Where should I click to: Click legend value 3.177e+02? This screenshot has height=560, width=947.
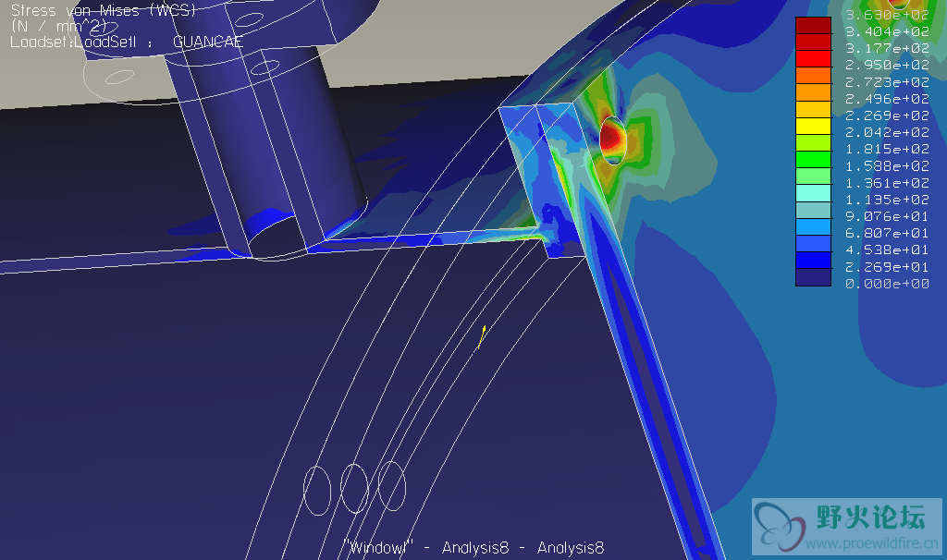887,48
